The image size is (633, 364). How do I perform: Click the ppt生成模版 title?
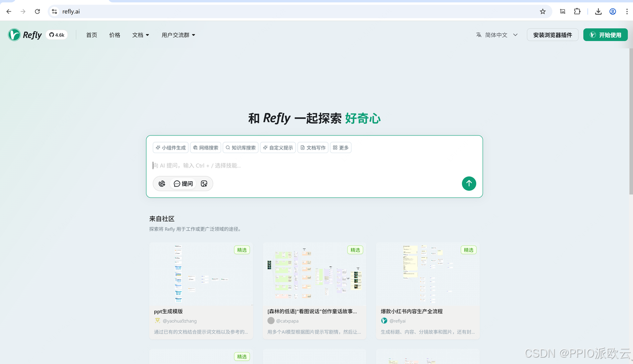169,312
